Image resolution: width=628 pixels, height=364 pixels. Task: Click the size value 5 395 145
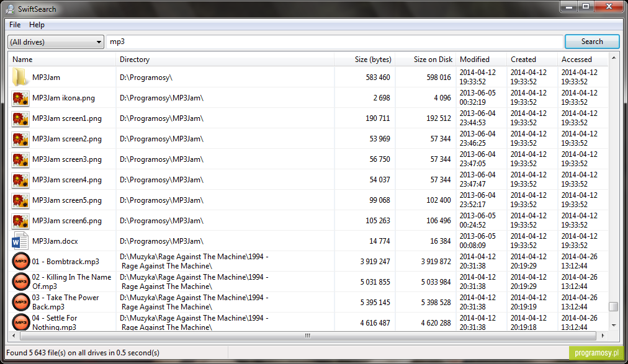pos(375,303)
